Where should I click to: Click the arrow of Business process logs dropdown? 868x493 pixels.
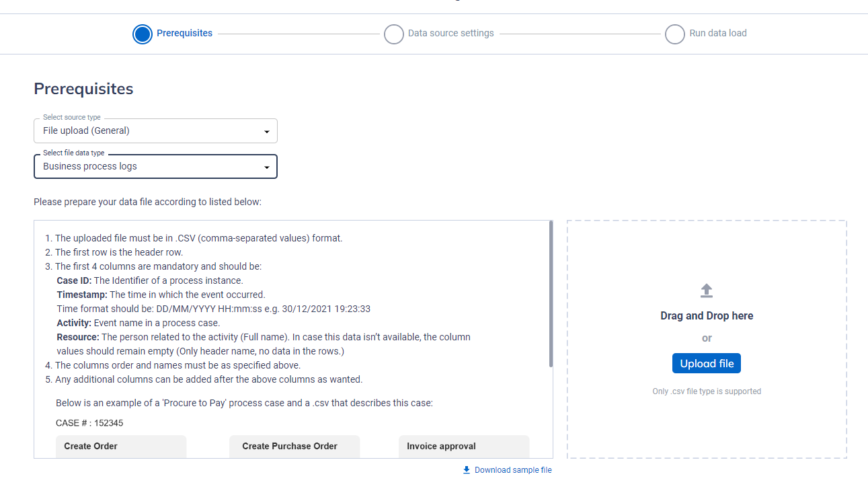(267, 167)
